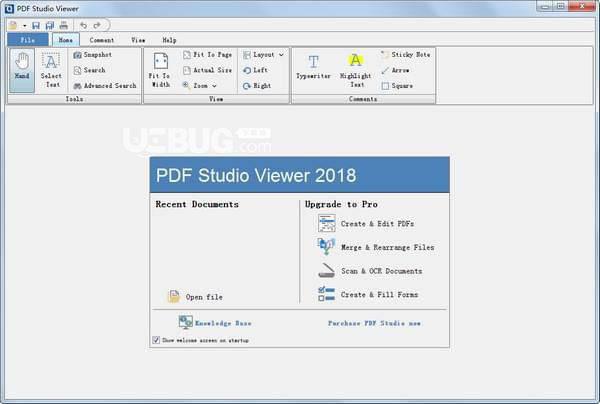600x404 pixels.
Task: Expand the open file dropdown arrow
Action: coord(24,26)
